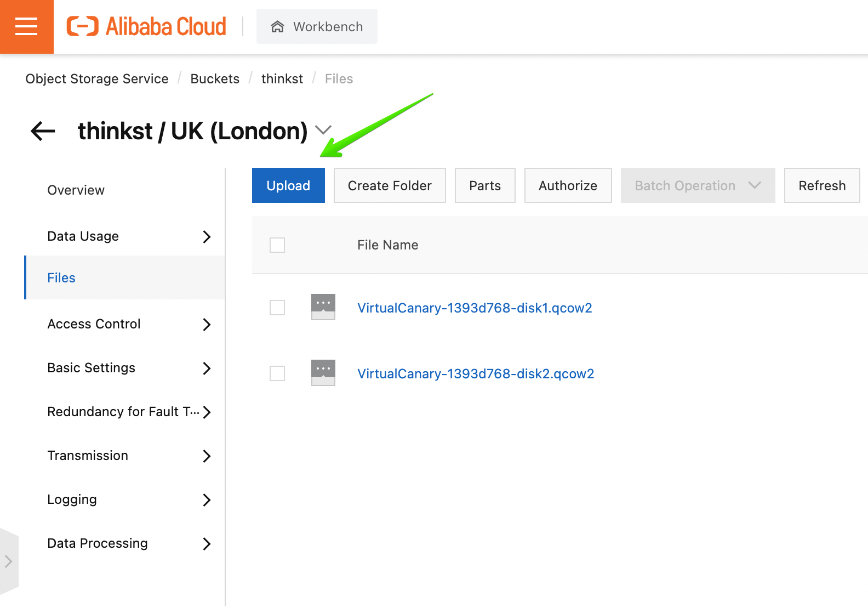The height and width of the screenshot is (613, 868).
Task: Open Transmission in the sidebar
Action: (x=125, y=456)
